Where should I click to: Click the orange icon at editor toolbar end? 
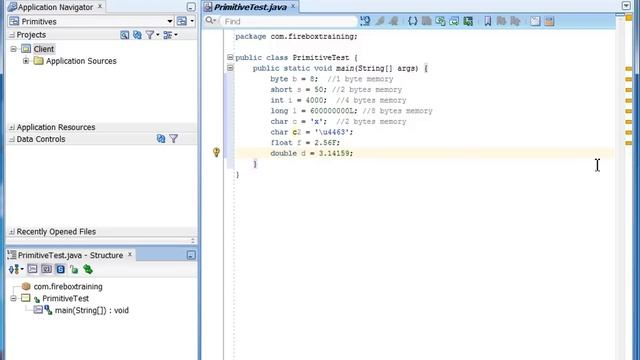point(549,21)
